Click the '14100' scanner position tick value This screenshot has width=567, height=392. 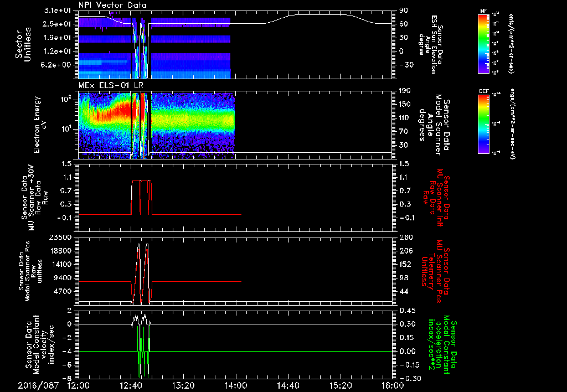pyautogui.click(x=60, y=264)
